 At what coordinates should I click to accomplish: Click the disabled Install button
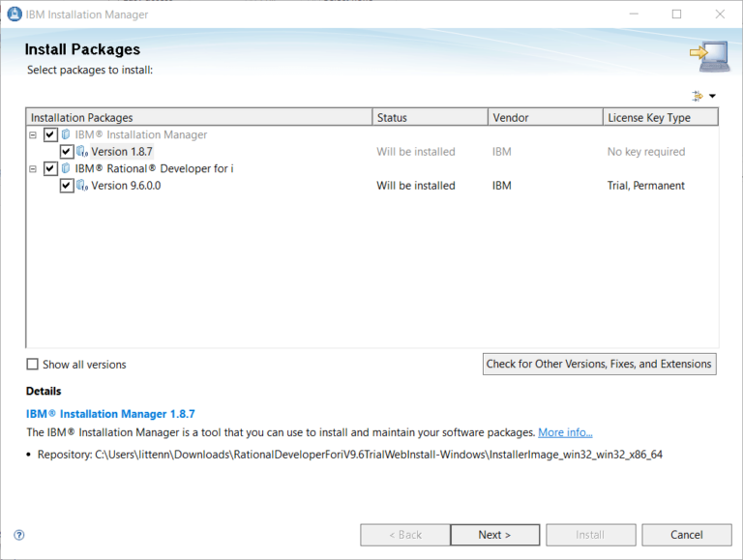click(x=590, y=535)
